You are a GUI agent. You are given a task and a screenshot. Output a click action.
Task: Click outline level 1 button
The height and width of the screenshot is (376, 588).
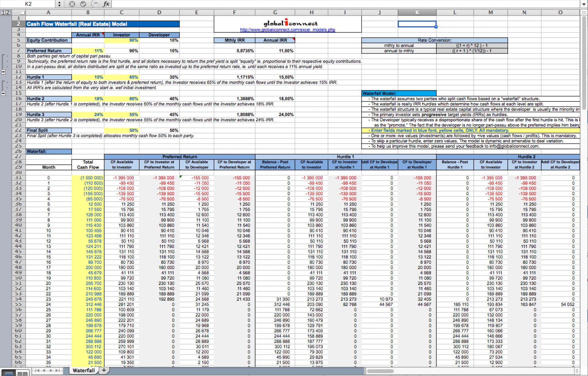pos(3,13)
